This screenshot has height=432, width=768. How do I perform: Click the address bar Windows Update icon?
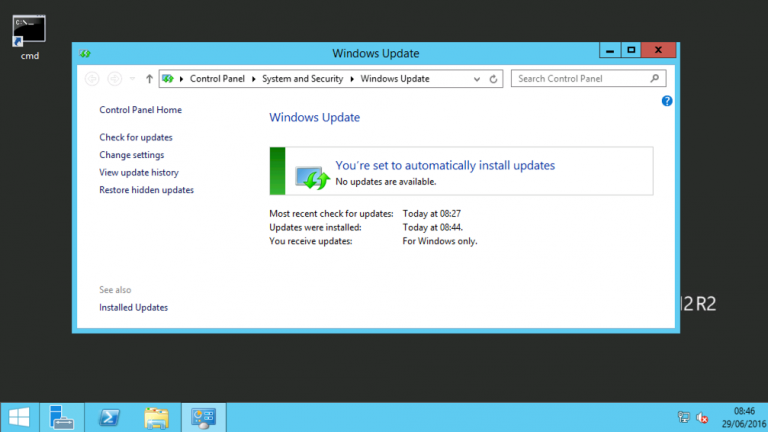168,78
